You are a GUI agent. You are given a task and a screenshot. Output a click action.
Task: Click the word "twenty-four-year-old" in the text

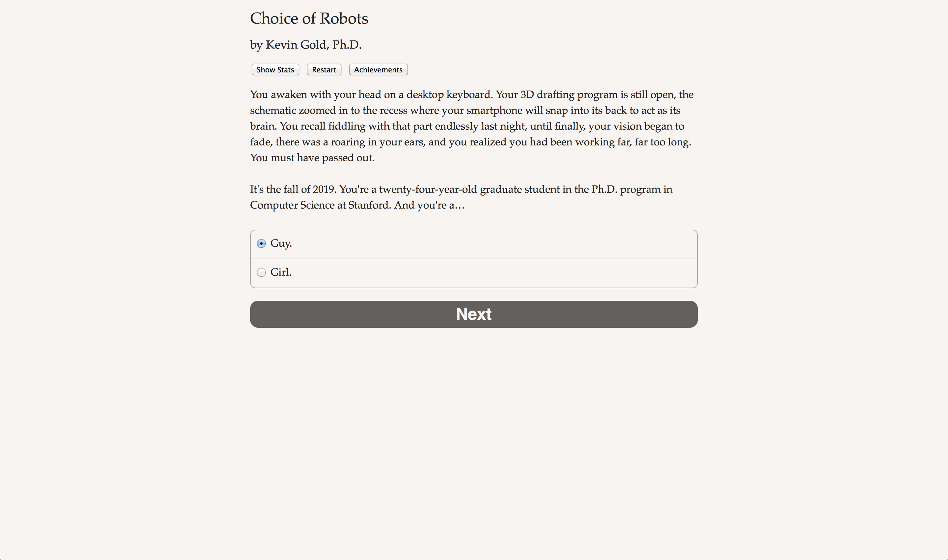428,190
